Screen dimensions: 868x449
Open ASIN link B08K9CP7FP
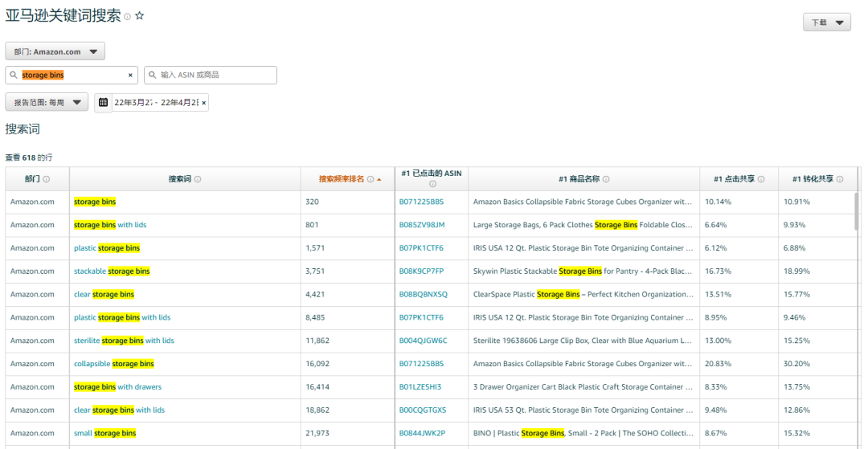421,271
